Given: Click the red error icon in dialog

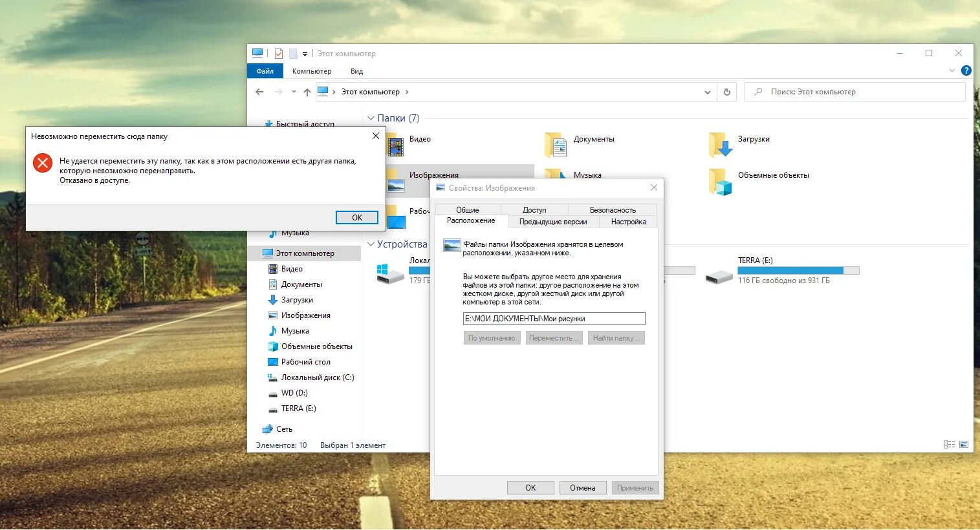Looking at the screenshot, I should pos(43,163).
